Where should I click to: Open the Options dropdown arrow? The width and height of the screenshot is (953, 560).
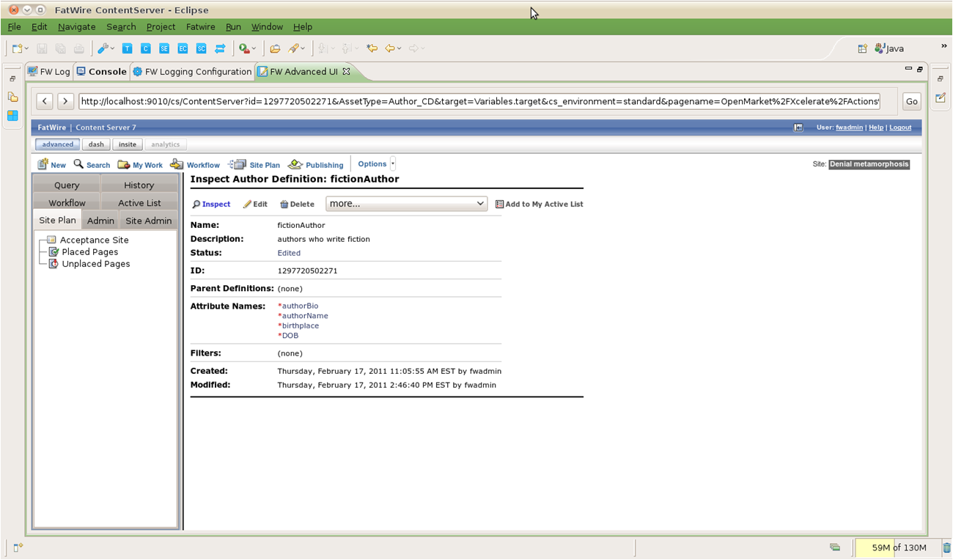click(393, 164)
